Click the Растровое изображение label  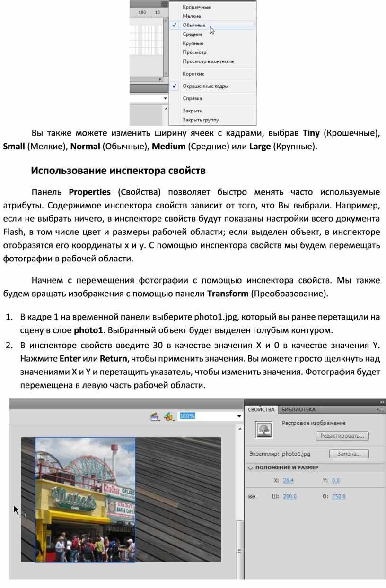[x=314, y=423]
